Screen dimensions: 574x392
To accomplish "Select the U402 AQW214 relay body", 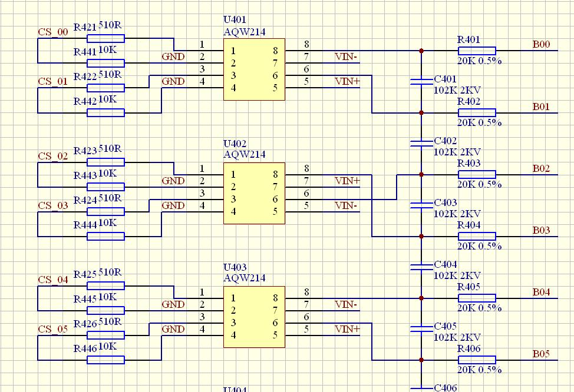I will (254, 193).
